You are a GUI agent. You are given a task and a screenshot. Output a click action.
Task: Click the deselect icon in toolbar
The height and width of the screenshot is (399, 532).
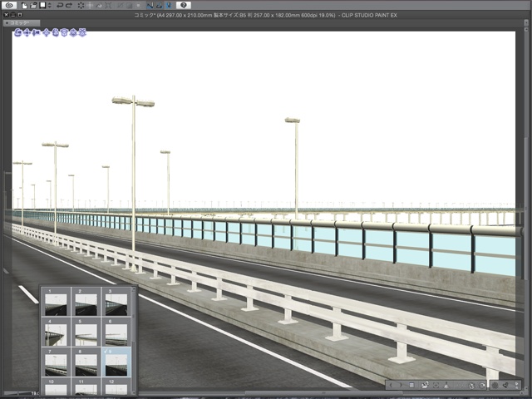[x=120, y=6]
